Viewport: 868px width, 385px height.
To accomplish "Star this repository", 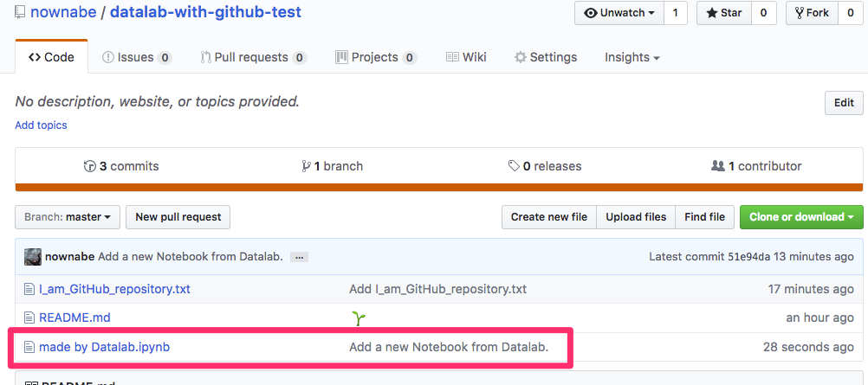I will [725, 13].
